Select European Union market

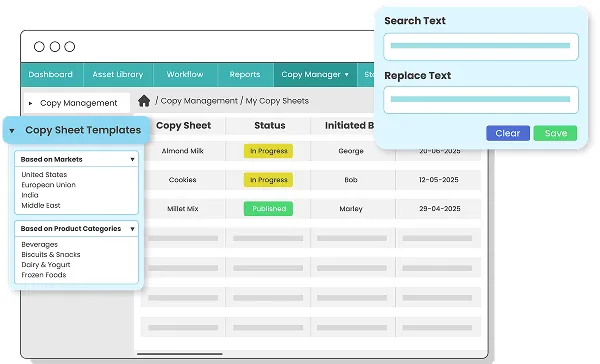tap(49, 185)
